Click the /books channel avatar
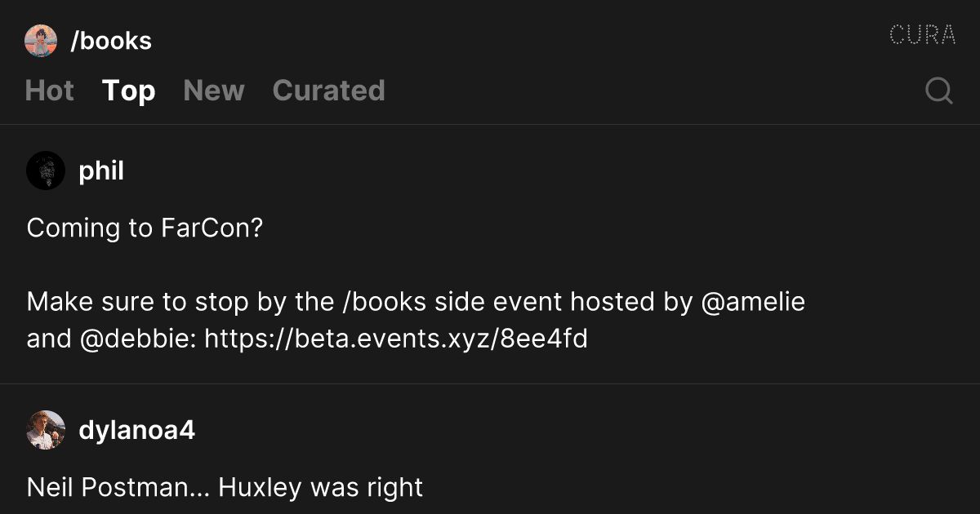Screen dimensions: 980x514 point(41,41)
